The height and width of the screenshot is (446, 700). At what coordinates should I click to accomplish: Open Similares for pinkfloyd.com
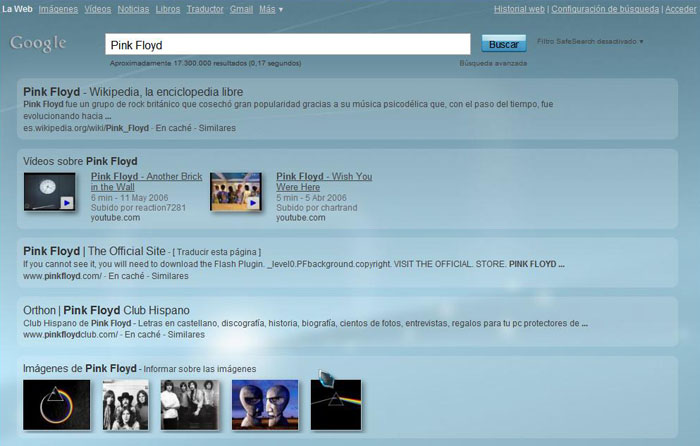coord(170,276)
